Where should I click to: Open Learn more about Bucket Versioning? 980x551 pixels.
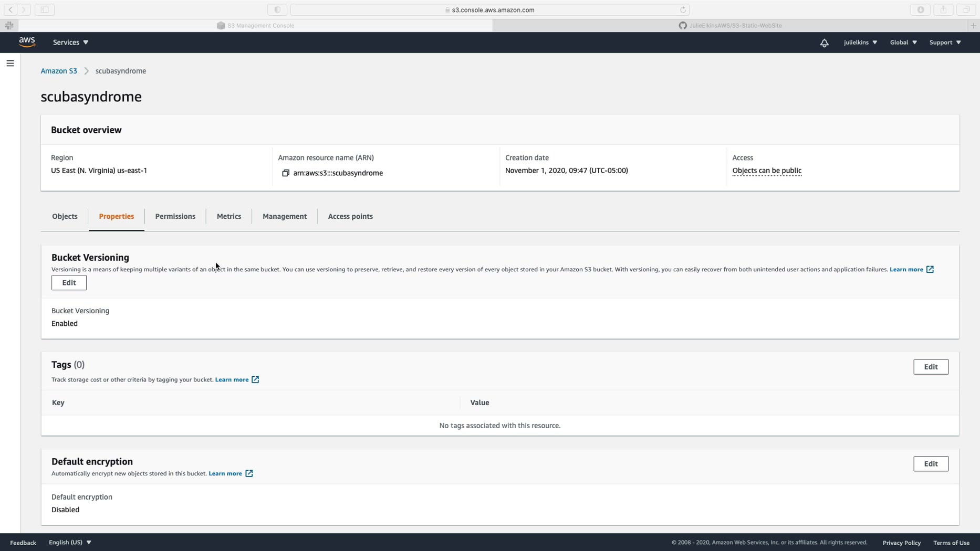point(912,270)
